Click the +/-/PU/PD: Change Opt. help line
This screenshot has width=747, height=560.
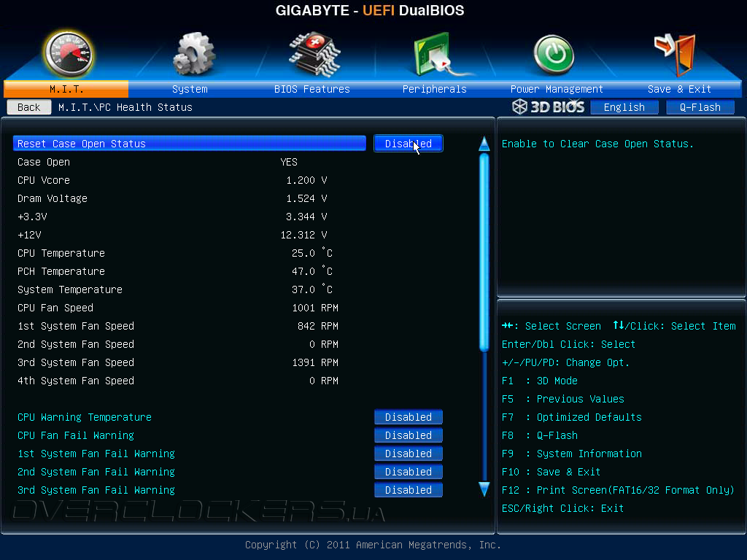[x=565, y=362]
